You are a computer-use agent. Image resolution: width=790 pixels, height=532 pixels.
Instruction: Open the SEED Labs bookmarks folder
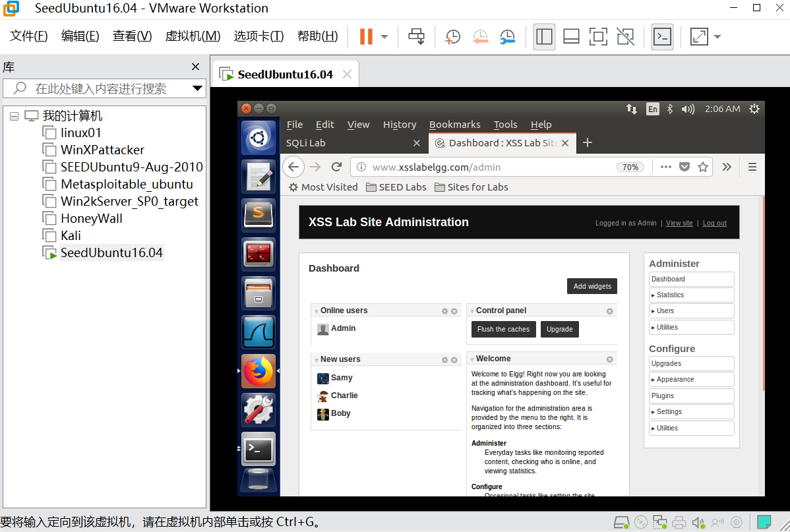396,187
